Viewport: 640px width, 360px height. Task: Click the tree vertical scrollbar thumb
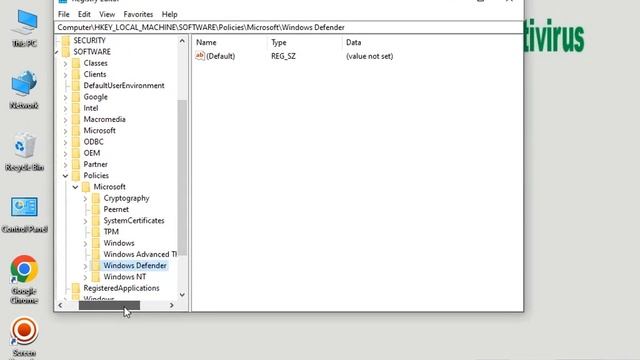click(x=182, y=178)
